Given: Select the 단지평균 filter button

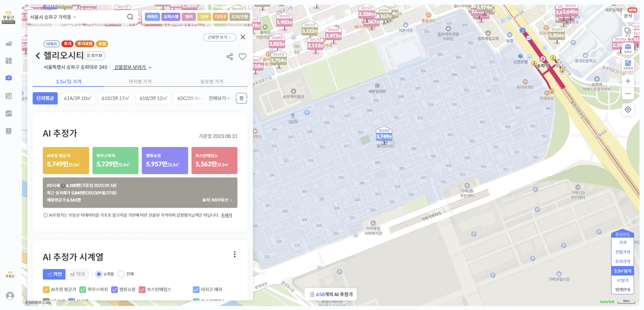Looking at the screenshot, I should point(45,98).
